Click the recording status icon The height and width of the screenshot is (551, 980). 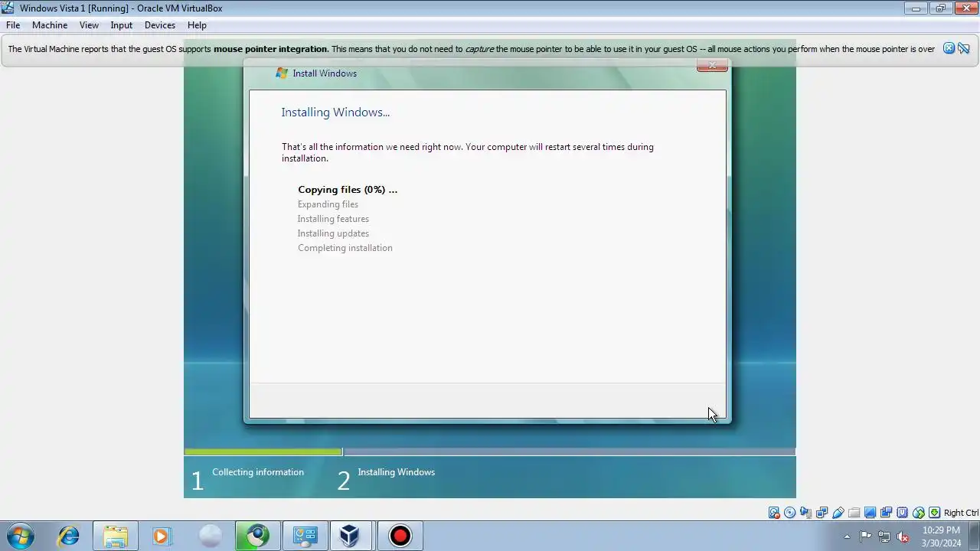[x=886, y=513]
